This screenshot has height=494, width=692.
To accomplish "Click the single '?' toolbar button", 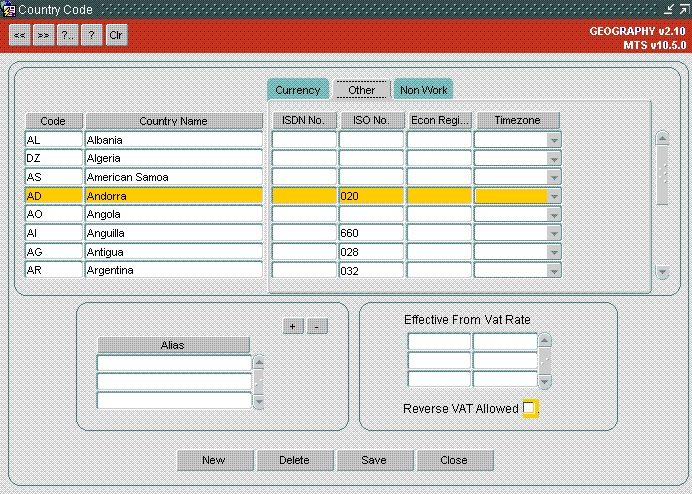I will pyautogui.click(x=92, y=35).
